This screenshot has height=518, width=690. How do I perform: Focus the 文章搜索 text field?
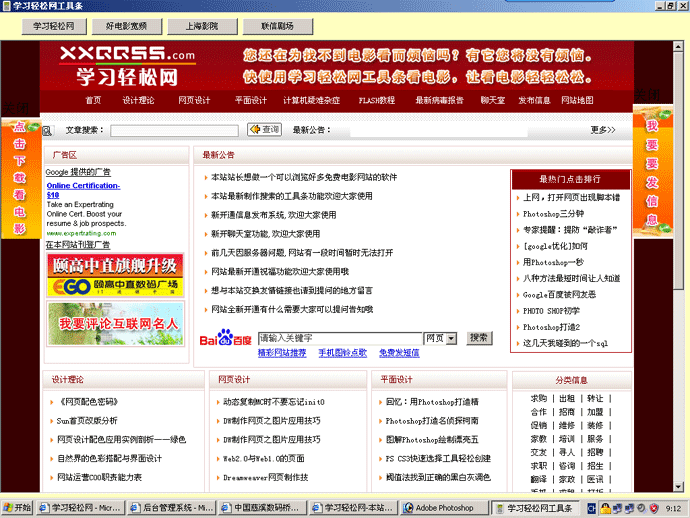pyautogui.click(x=174, y=130)
